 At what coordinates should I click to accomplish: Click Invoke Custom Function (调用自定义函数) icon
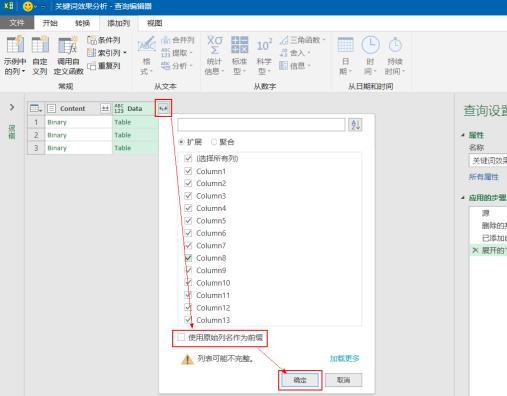pos(68,55)
